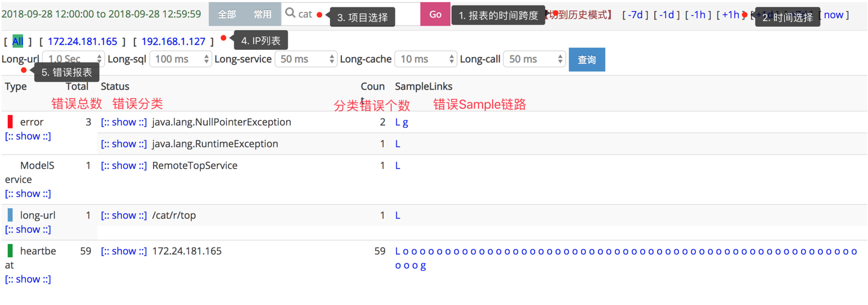Click the search magnifier icon
Viewport: 868px width, 305px height.
tap(290, 13)
